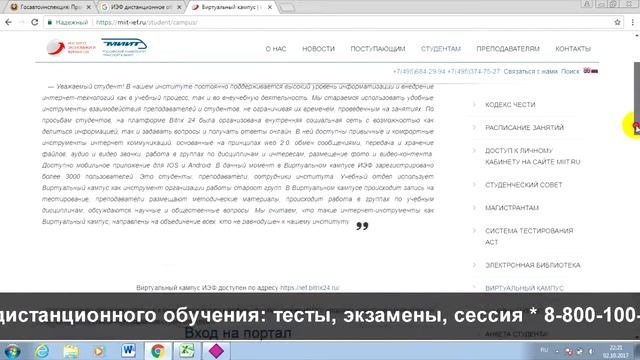Launch Internet Explorer from taskbar
640x360 pixels.
pyautogui.click(x=42, y=351)
